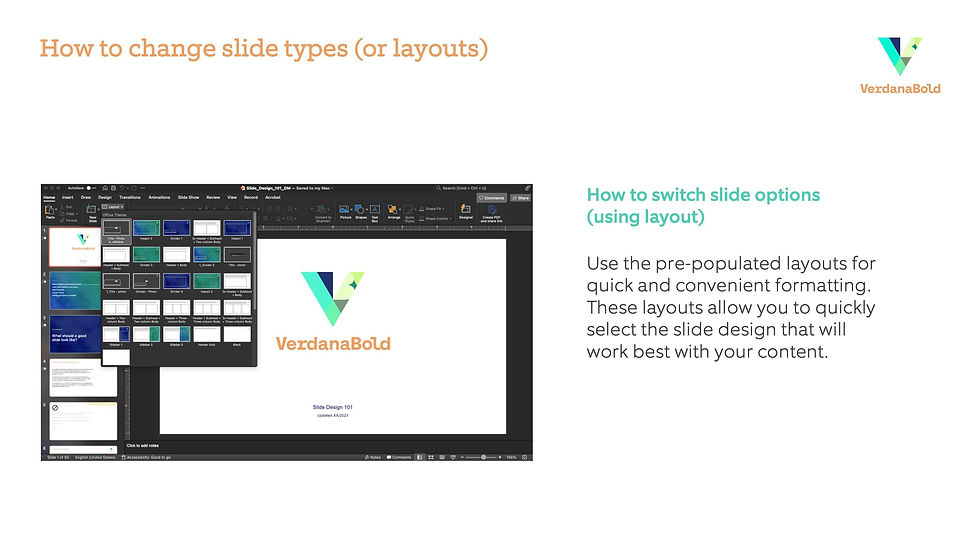Screen dimensions: 980x551
Task: Click the Paste clipboard icon
Action: point(50,210)
